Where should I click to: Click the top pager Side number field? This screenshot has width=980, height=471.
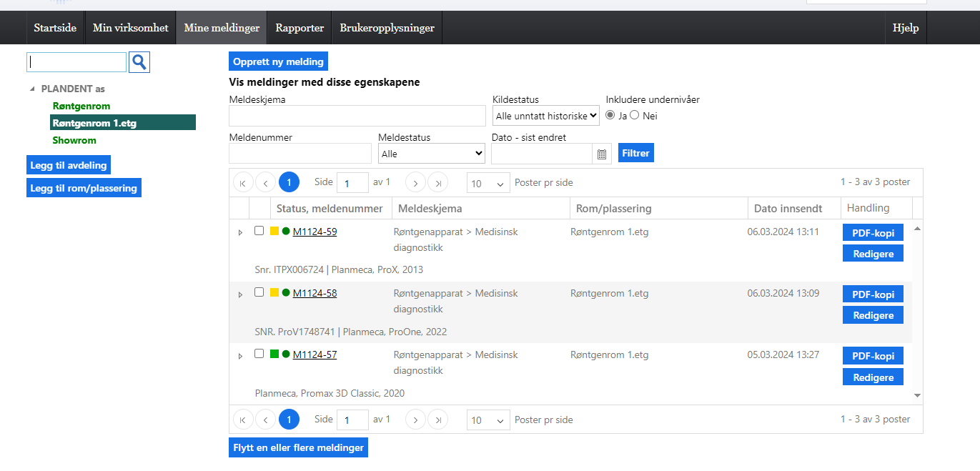[x=352, y=183]
